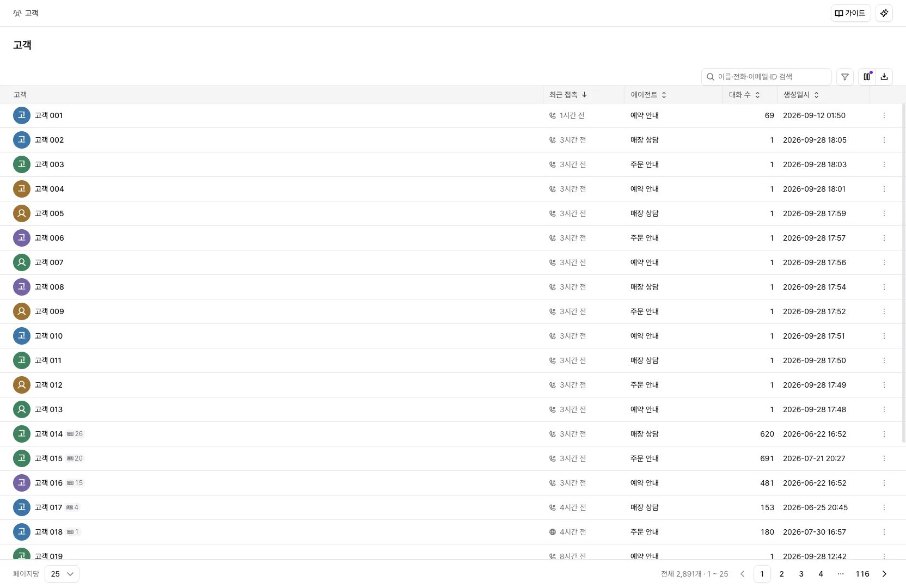Open the column settings icon
The width and height of the screenshot is (906, 588).
coord(867,77)
